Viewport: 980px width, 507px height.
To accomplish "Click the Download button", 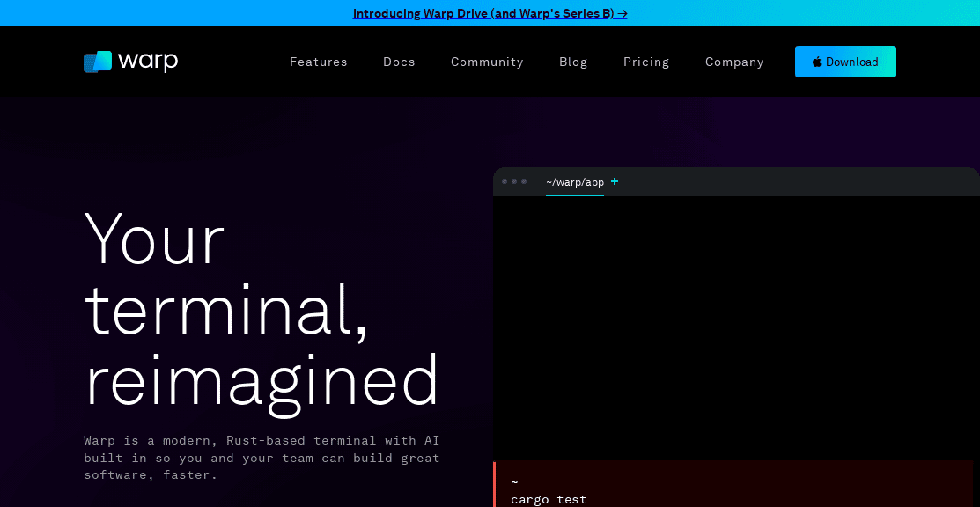I will 845,62.
